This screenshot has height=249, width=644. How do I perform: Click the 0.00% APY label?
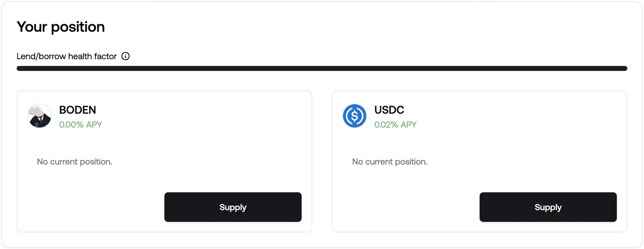[80, 125]
